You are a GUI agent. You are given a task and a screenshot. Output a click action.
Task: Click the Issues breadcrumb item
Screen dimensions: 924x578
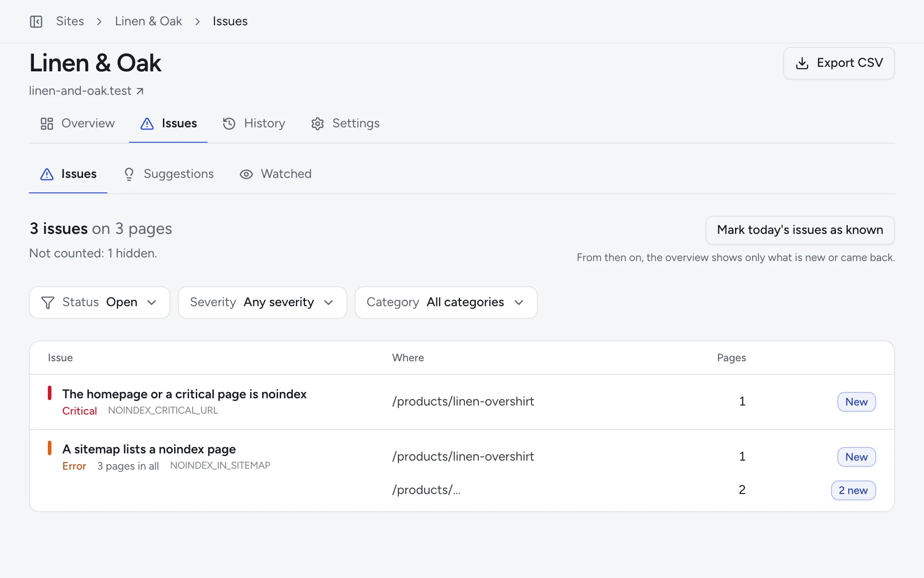(x=230, y=21)
